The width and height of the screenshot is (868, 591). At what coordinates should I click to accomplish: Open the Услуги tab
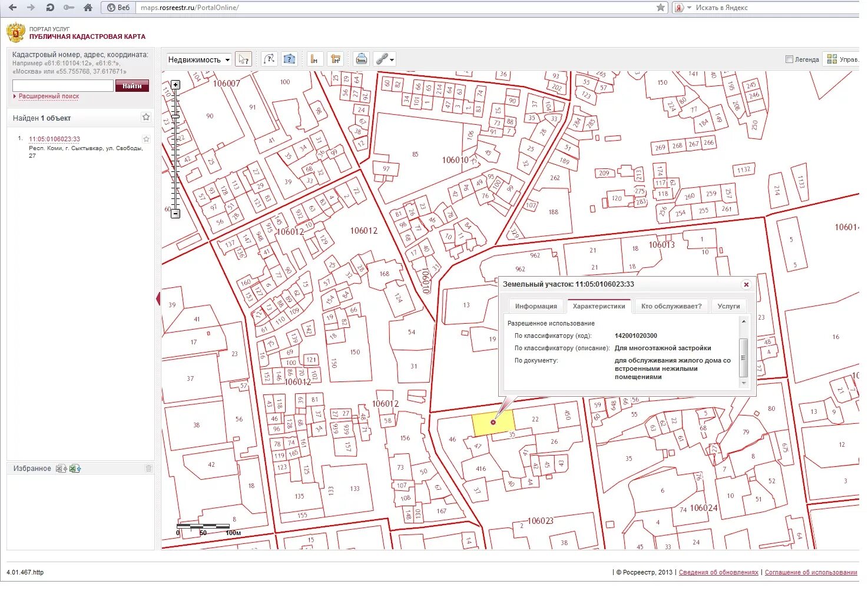click(728, 307)
